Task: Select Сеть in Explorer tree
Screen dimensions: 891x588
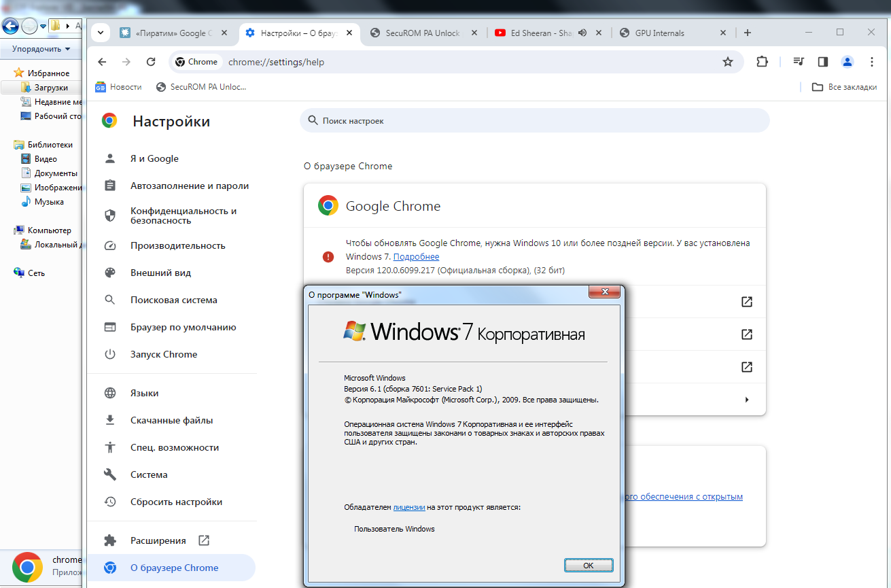Action: click(36, 273)
